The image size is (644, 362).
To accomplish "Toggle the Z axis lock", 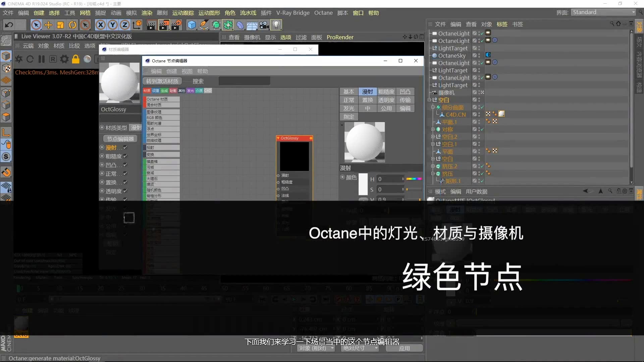I will 125,25.
